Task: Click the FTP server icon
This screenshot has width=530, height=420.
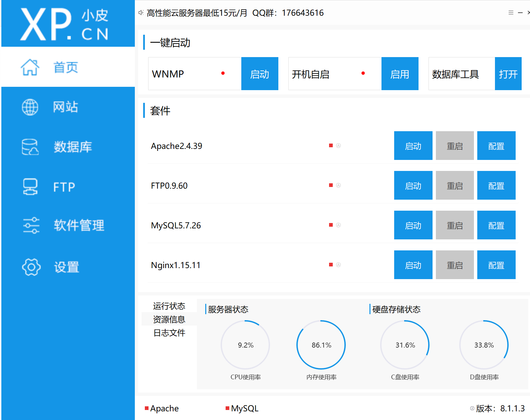Action: click(x=30, y=187)
